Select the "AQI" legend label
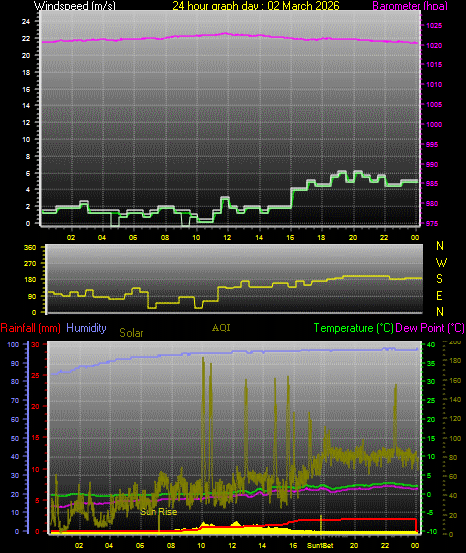 point(221,328)
